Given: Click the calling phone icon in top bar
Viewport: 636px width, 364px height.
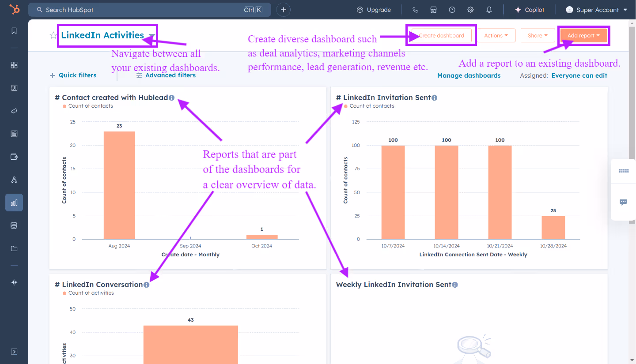Looking at the screenshot, I should (415, 9).
